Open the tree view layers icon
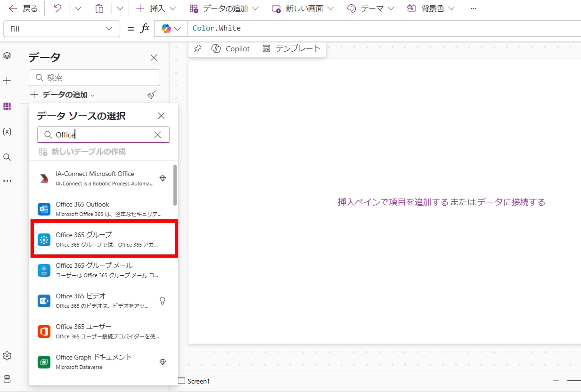 pos(7,55)
